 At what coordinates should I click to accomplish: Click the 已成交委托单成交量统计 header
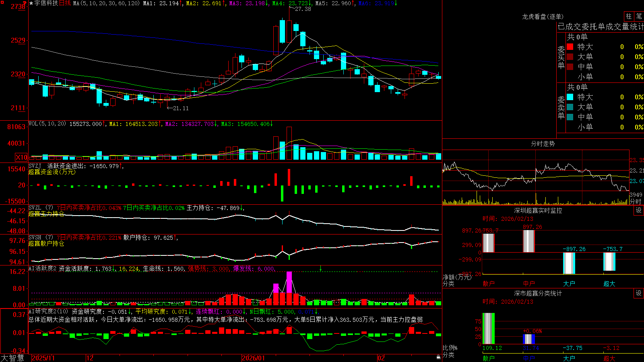coord(601,27)
